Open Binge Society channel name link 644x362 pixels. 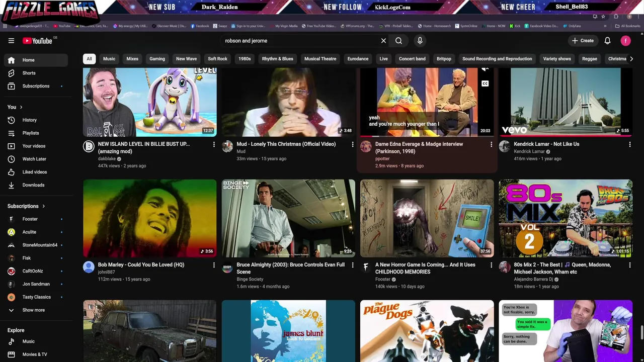pos(250,279)
